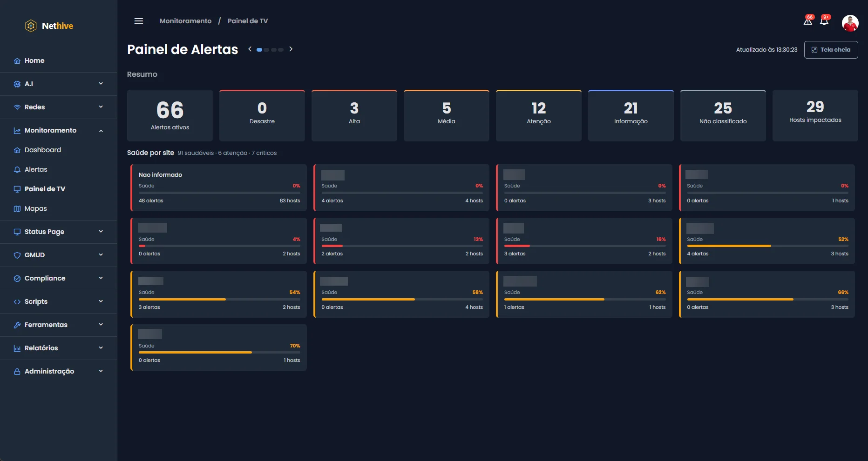Click the Alertas bell icon in sidebar
Image resolution: width=868 pixels, height=461 pixels.
point(17,170)
